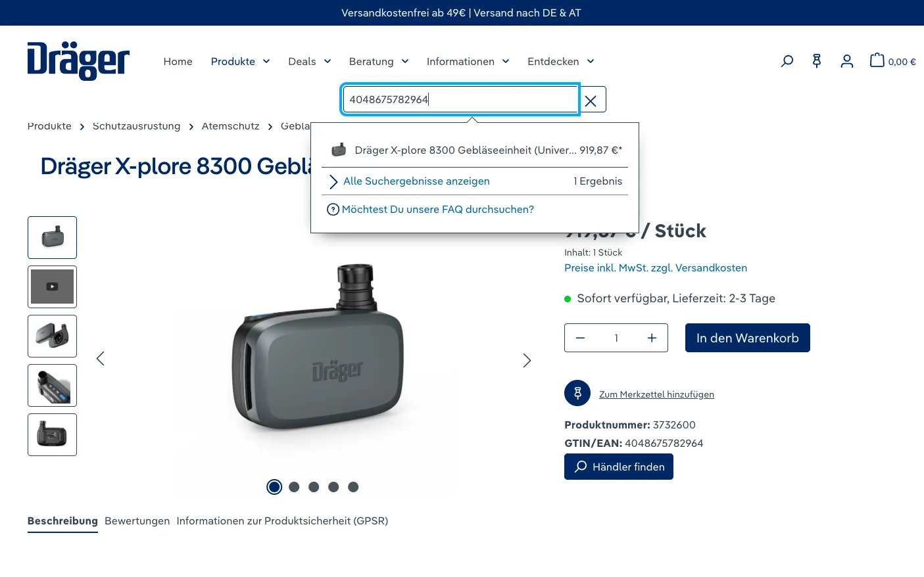Select the first carousel dot
The image size is (924, 577).
point(274,487)
